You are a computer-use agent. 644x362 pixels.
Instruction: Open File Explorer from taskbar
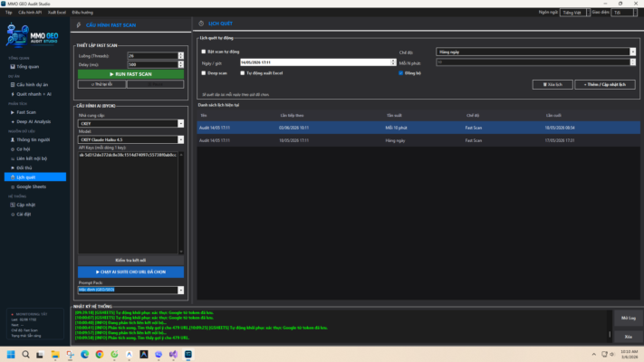pos(55,354)
